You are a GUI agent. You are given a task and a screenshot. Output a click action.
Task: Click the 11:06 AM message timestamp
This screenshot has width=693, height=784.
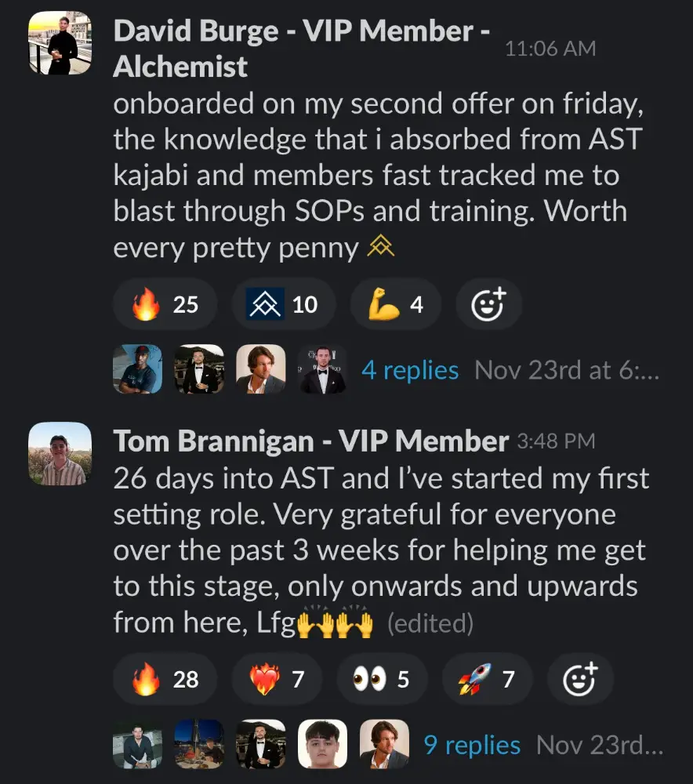(x=550, y=49)
